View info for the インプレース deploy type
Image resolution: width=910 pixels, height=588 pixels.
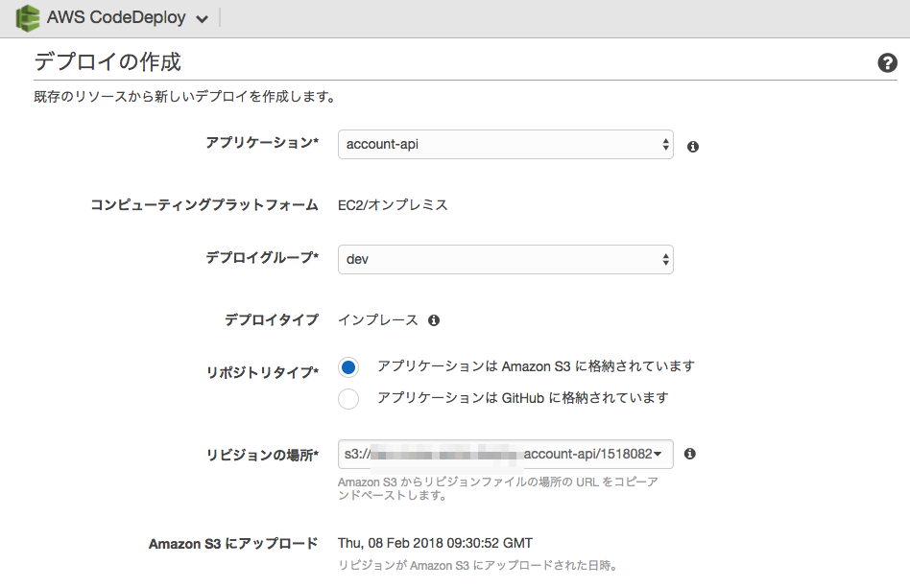[x=433, y=319]
